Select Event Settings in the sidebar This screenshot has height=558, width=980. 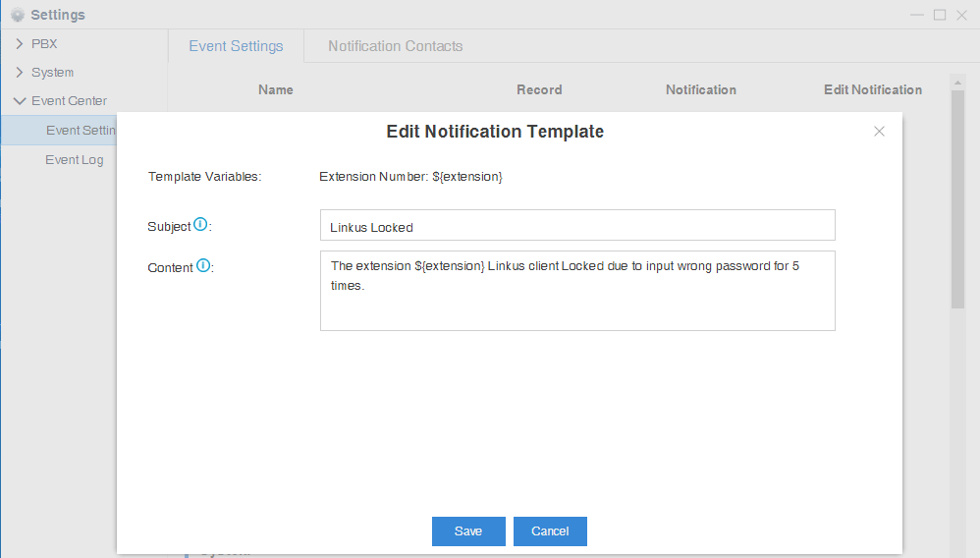tap(59, 130)
